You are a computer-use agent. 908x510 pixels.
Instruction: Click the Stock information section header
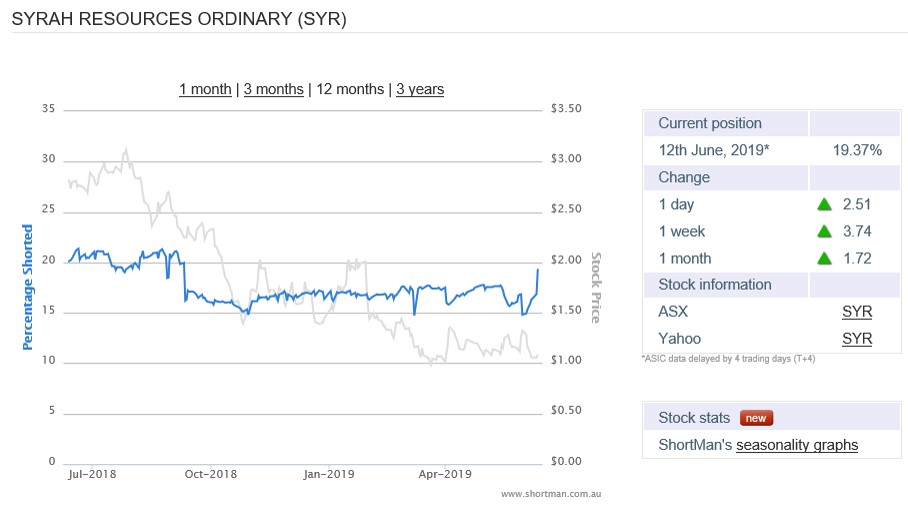pos(714,285)
